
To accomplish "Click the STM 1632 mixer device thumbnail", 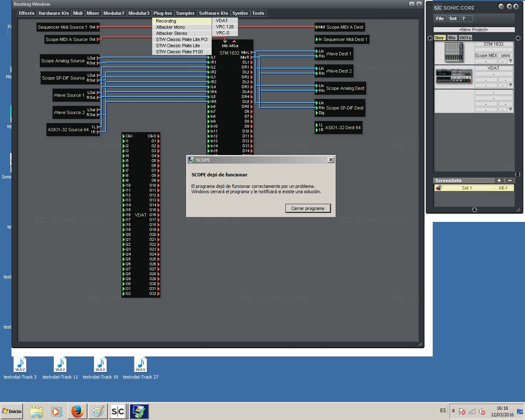I will tap(454, 52).
